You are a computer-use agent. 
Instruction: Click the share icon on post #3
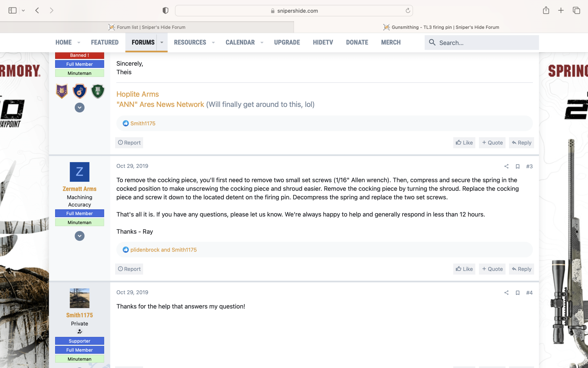pyautogui.click(x=506, y=166)
